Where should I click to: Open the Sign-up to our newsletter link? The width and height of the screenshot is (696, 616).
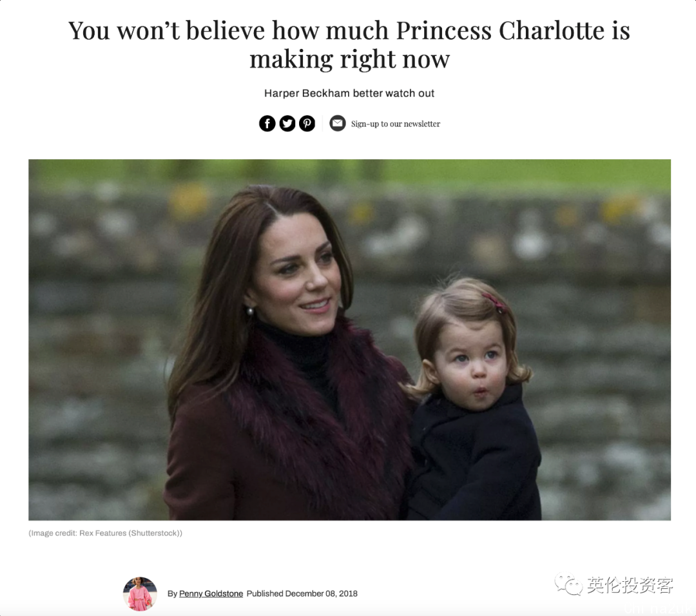point(396,124)
